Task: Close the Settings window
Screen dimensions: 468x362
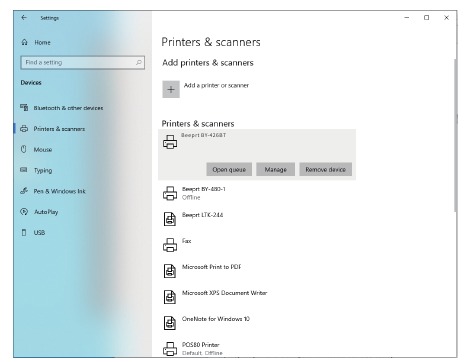Action: click(x=446, y=18)
